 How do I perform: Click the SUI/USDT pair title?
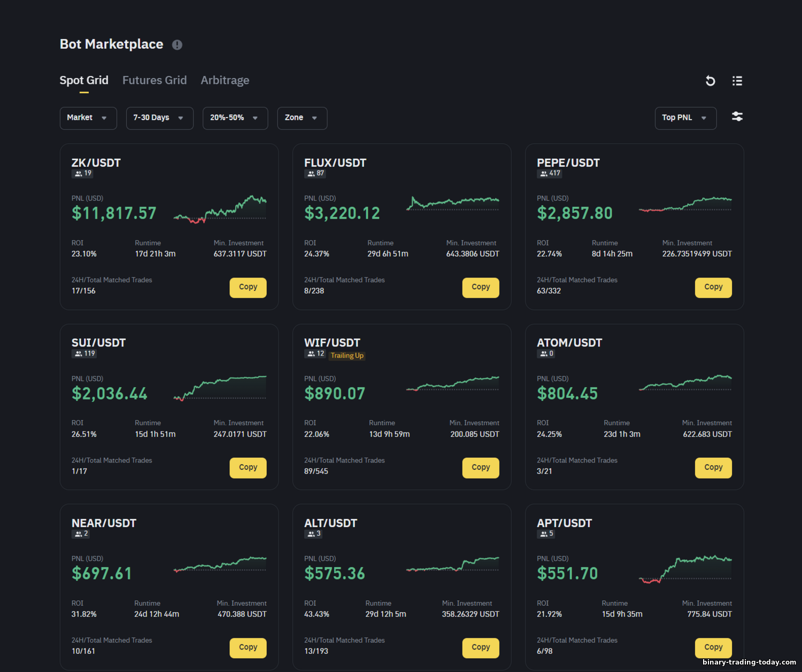coord(98,343)
